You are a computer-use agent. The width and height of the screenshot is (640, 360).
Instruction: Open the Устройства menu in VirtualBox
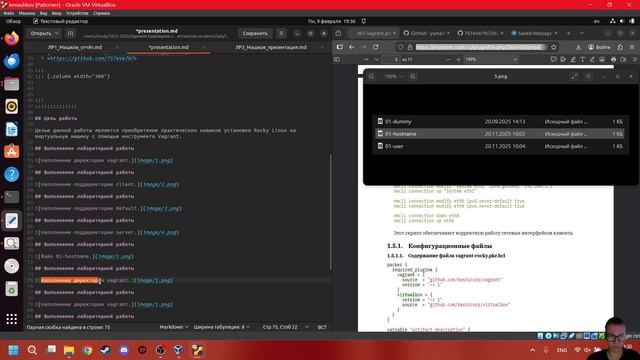(77, 13)
